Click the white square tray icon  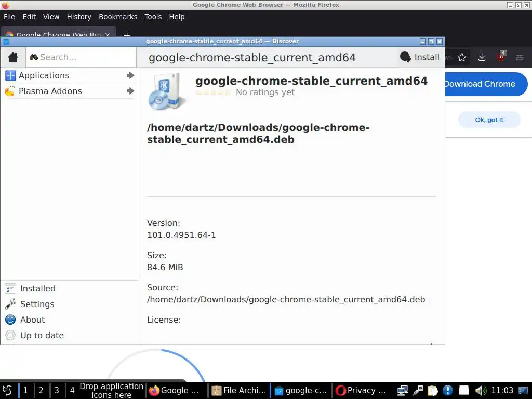(463, 391)
